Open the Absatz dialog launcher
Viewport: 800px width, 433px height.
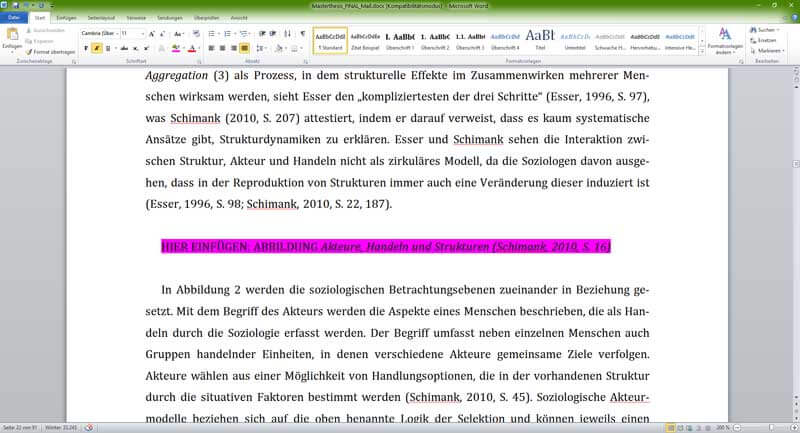[306, 62]
